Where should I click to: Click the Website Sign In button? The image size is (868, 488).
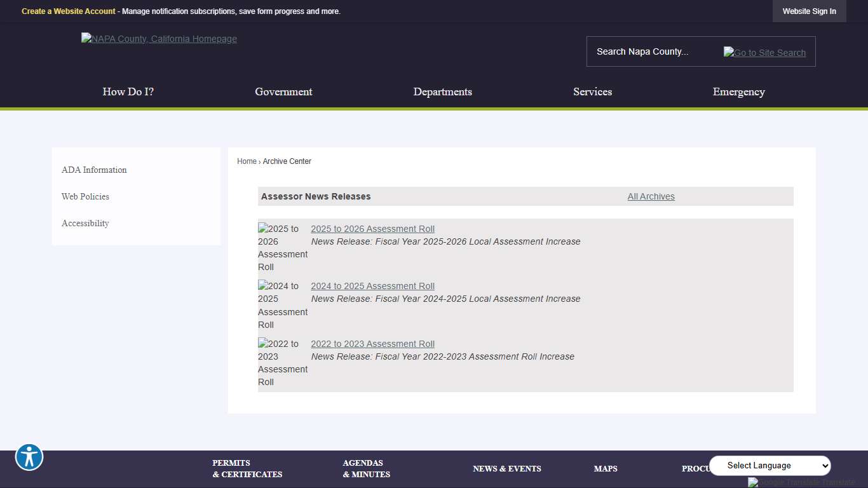pyautogui.click(x=809, y=11)
